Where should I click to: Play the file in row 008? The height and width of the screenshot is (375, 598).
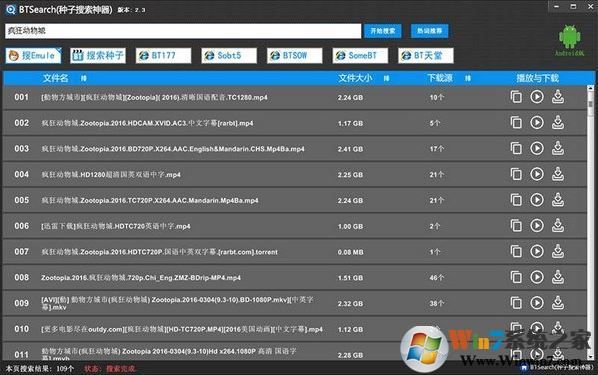point(537,277)
